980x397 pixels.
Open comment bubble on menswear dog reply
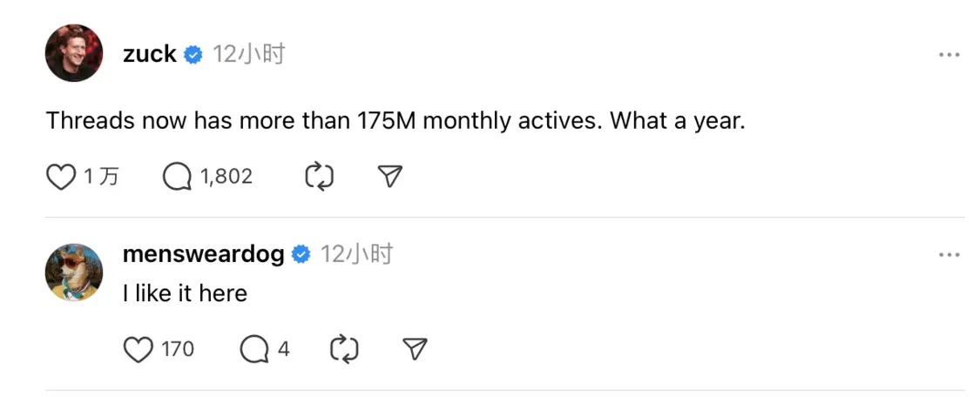coord(254,350)
